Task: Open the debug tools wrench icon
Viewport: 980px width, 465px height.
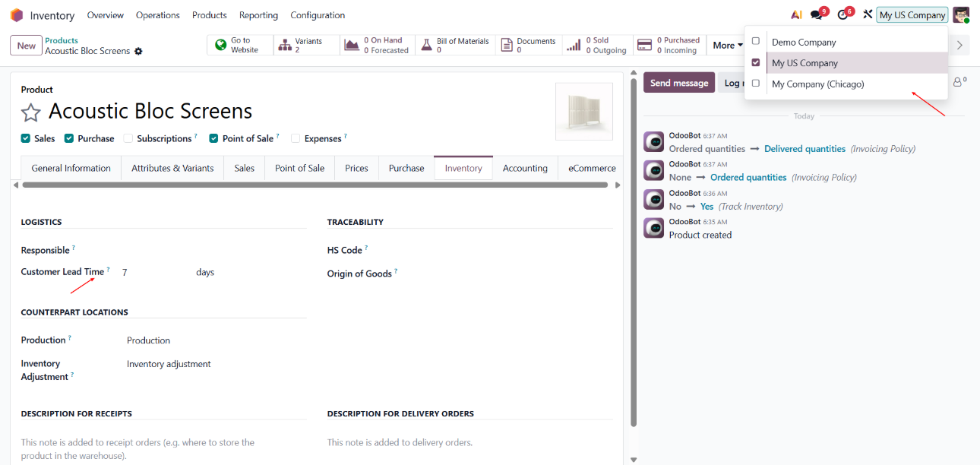Action: pyautogui.click(x=867, y=14)
